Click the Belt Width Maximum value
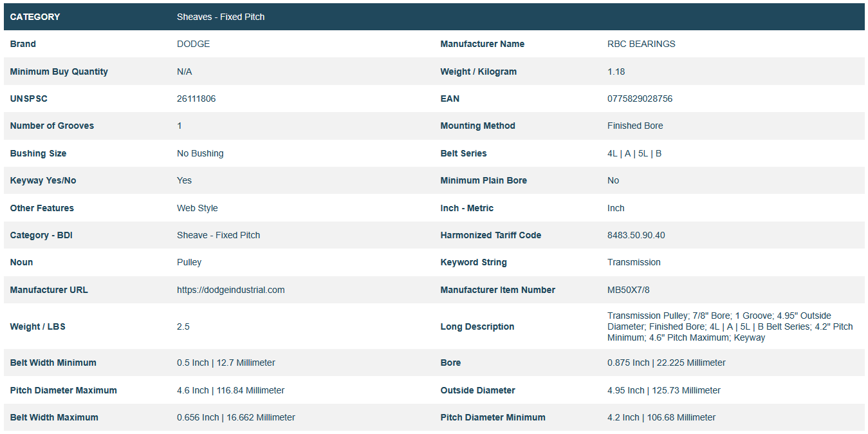 coord(235,417)
